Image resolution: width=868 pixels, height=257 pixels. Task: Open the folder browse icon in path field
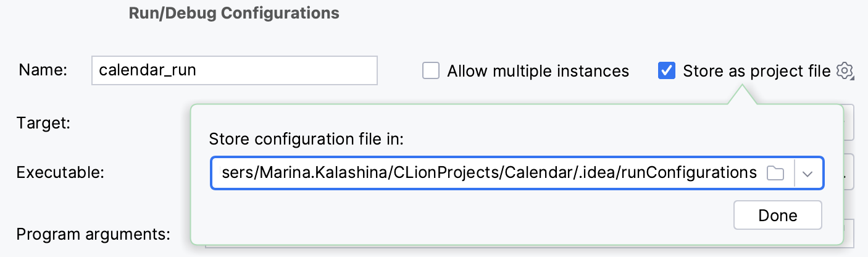coord(775,173)
